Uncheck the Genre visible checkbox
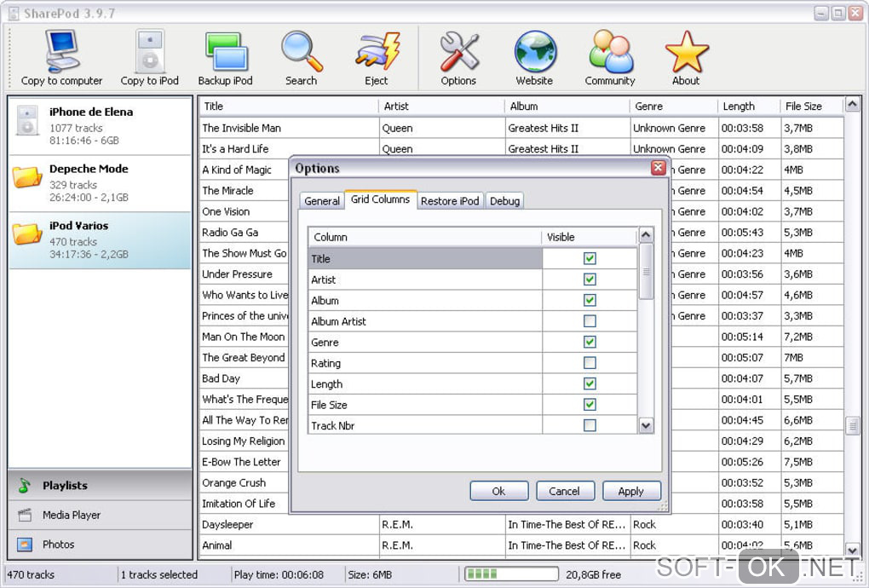The height and width of the screenshot is (588, 869). pyautogui.click(x=590, y=342)
